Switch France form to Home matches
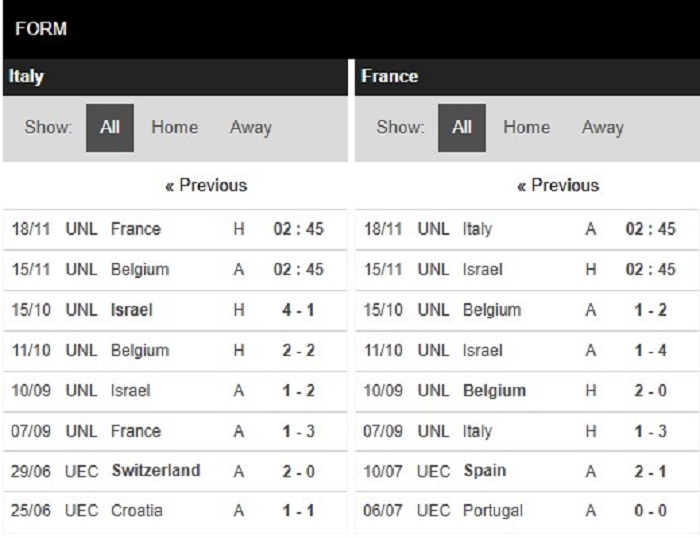This screenshot has height=538, width=700. [526, 127]
